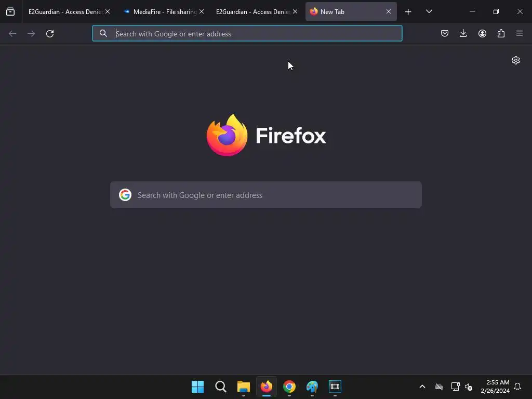Open the Paint app from the taskbar
The height and width of the screenshot is (399, 532).
pyautogui.click(x=312, y=387)
